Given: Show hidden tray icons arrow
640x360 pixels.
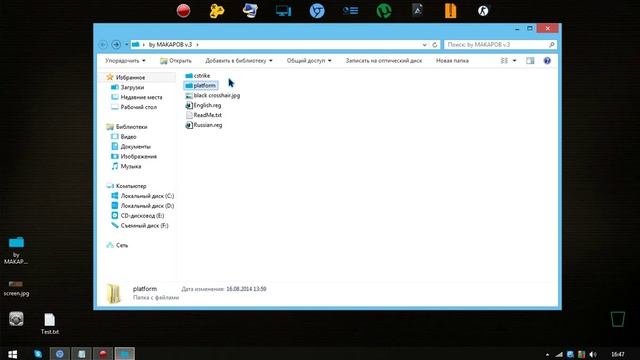Looking at the screenshot, I should pos(547,355).
